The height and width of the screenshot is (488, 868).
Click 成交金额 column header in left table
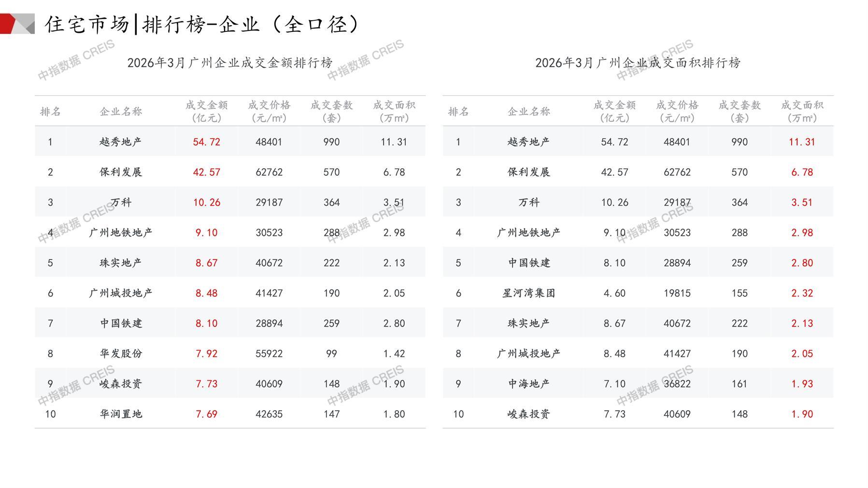point(206,111)
